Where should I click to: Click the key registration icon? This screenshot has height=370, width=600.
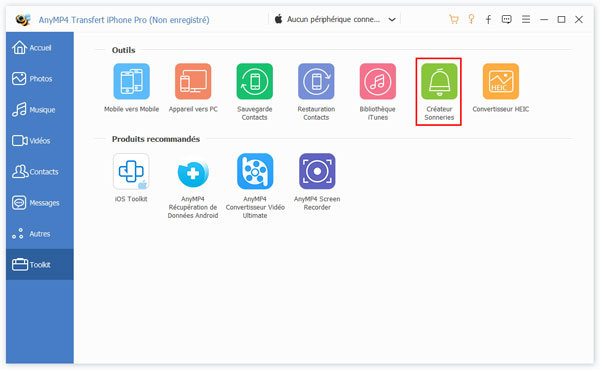(x=471, y=19)
